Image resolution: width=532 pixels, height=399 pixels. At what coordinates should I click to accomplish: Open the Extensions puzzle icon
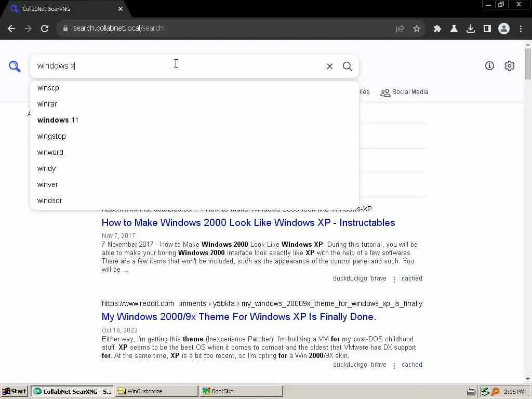[437, 29]
